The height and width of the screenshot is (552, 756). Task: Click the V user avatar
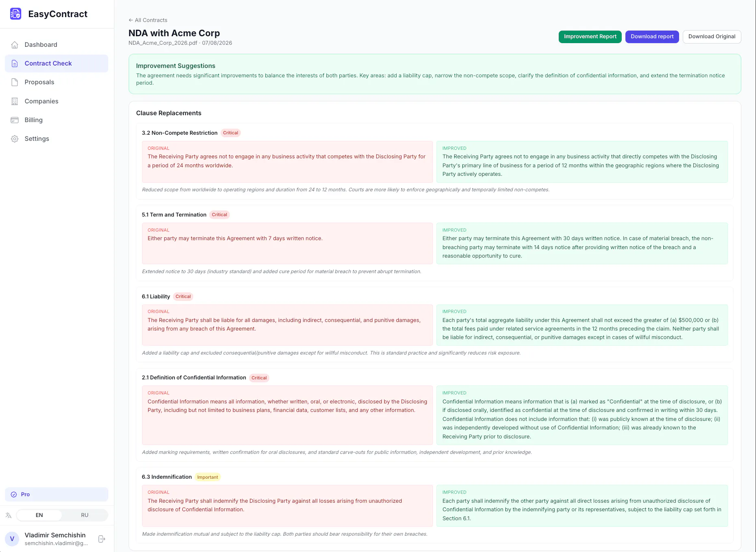tap(12, 539)
